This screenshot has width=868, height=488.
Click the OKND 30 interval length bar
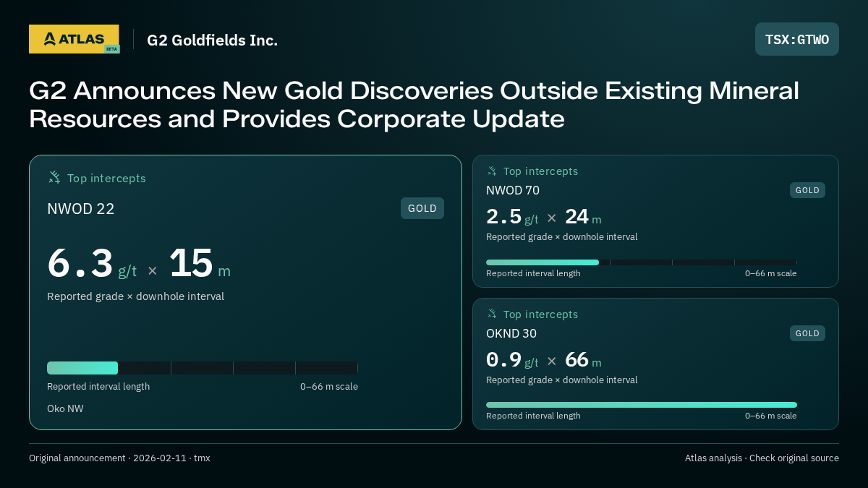[x=642, y=405]
